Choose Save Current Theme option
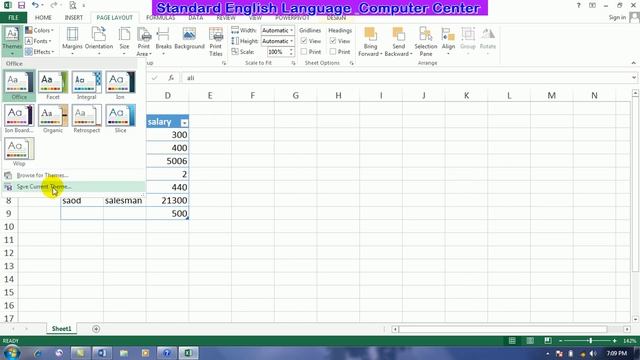The height and width of the screenshot is (360, 640). (73, 187)
